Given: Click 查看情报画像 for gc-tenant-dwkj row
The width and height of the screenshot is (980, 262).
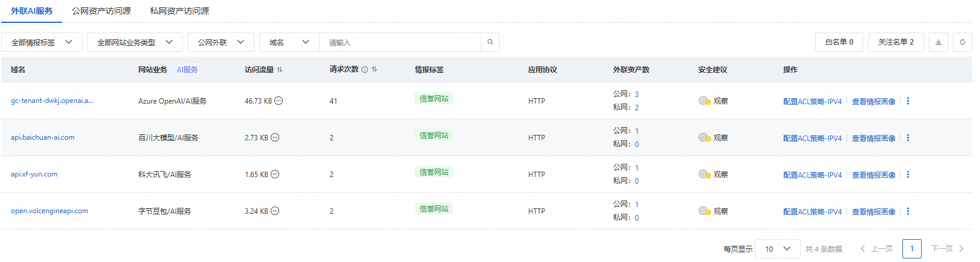Looking at the screenshot, I should coord(874,102).
